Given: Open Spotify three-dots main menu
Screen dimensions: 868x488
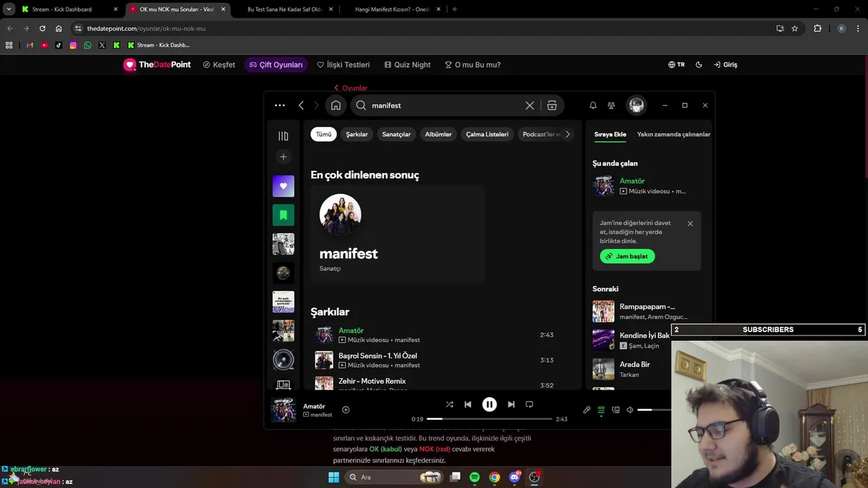Looking at the screenshot, I should (279, 105).
